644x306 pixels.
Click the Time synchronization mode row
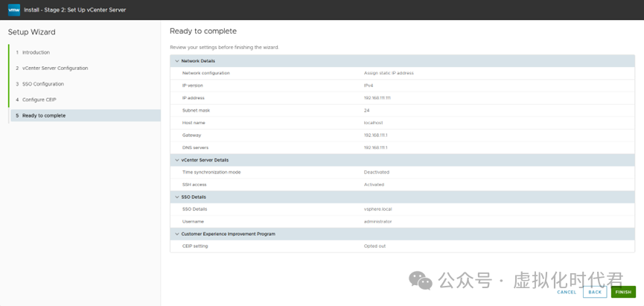402,172
